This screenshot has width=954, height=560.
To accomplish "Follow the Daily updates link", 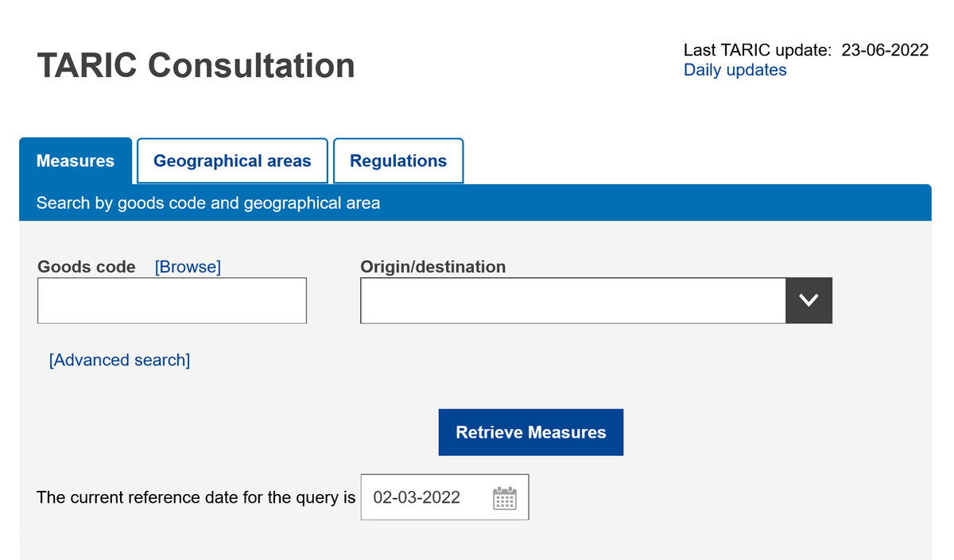I will point(735,70).
